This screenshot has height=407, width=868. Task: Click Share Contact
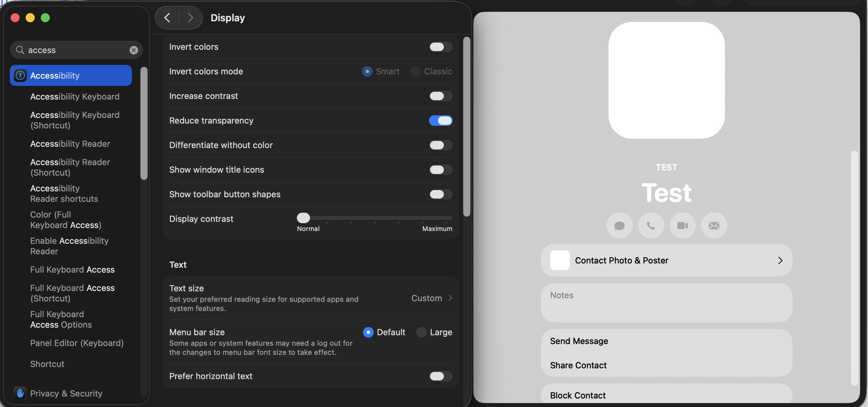click(578, 365)
